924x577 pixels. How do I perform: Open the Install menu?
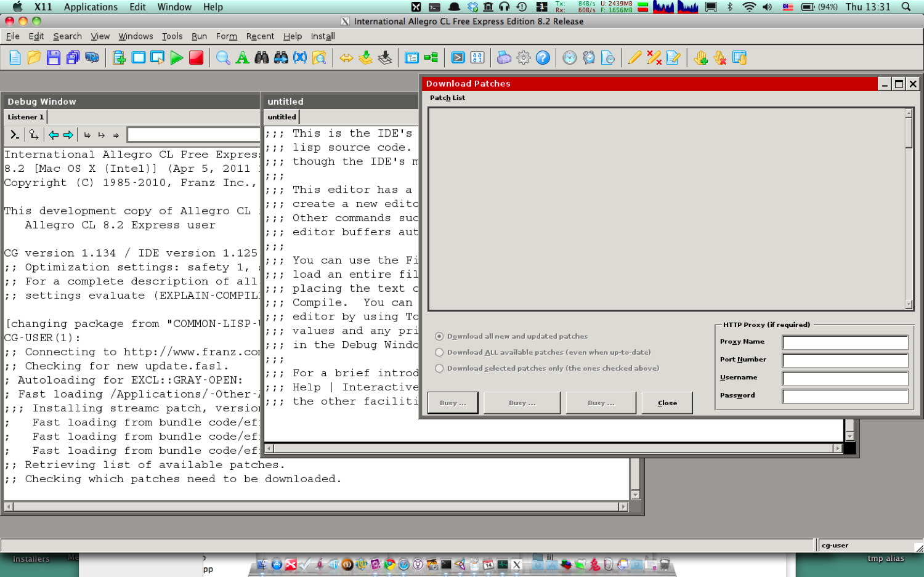323,36
